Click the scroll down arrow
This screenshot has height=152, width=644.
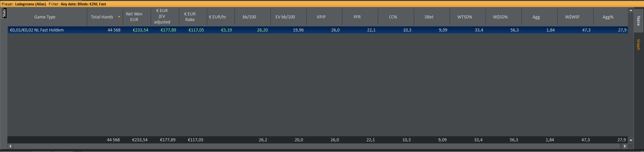(x=631, y=140)
